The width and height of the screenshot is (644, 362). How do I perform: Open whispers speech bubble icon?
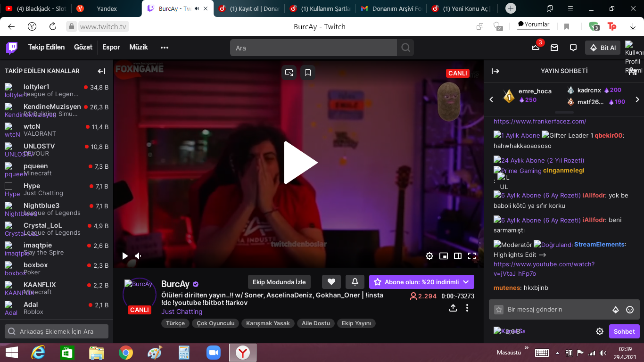click(573, 48)
